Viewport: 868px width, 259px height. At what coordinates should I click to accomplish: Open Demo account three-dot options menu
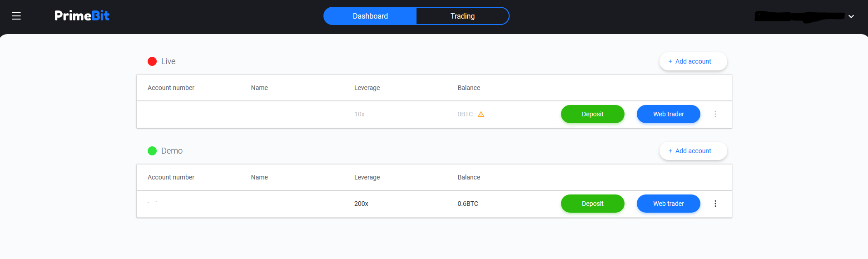tap(715, 204)
